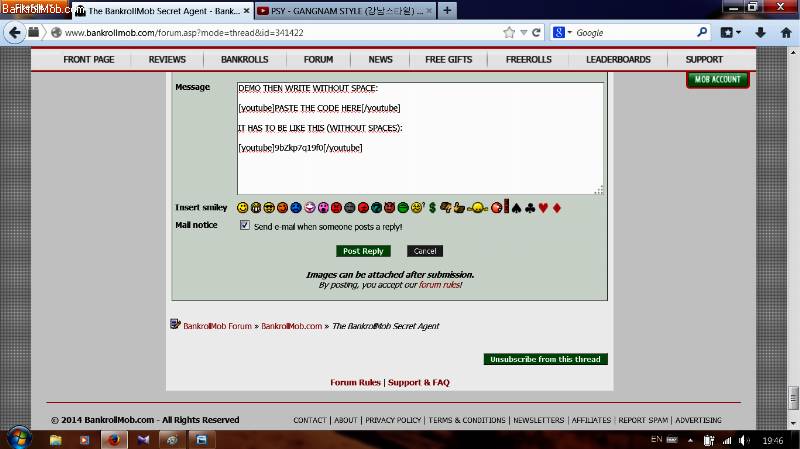Open the MOB ACCOUNT button

click(717, 80)
